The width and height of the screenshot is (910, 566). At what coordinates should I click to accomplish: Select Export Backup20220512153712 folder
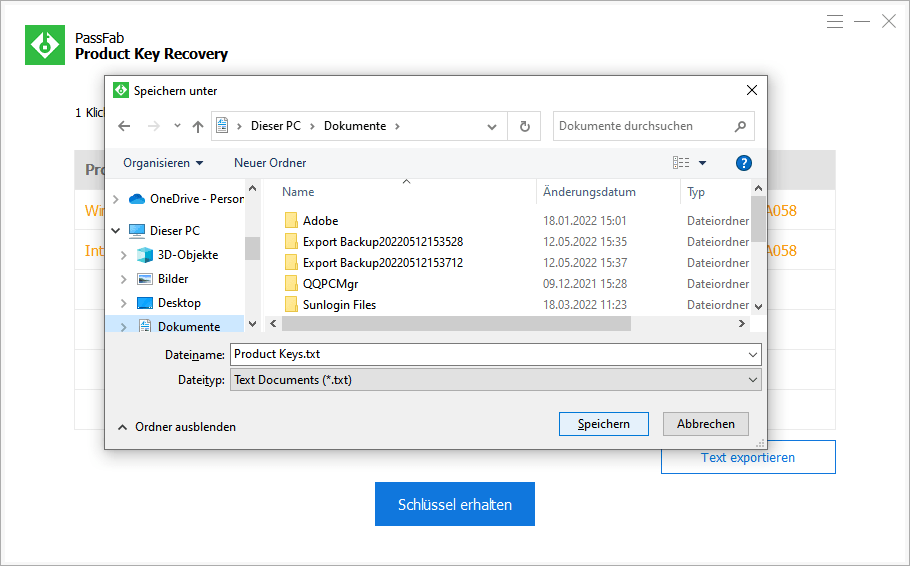click(x=382, y=263)
